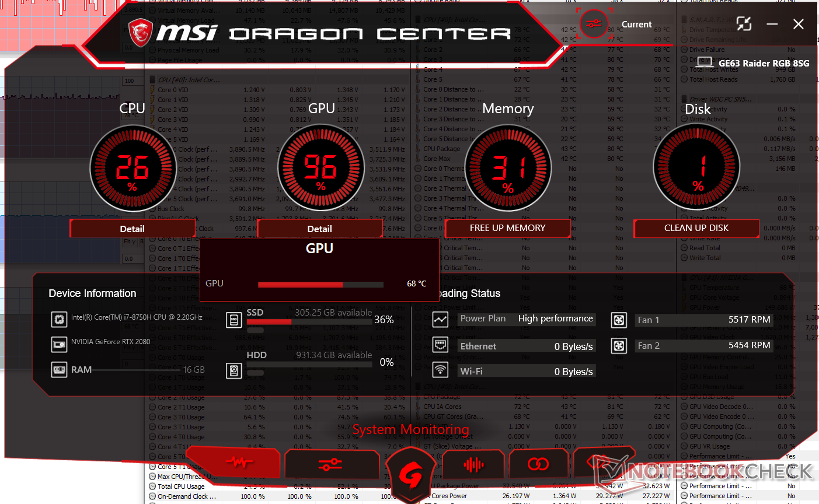This screenshot has width=819, height=504.
Task: Click the Wi-Fi status icon
Action: [x=440, y=370]
